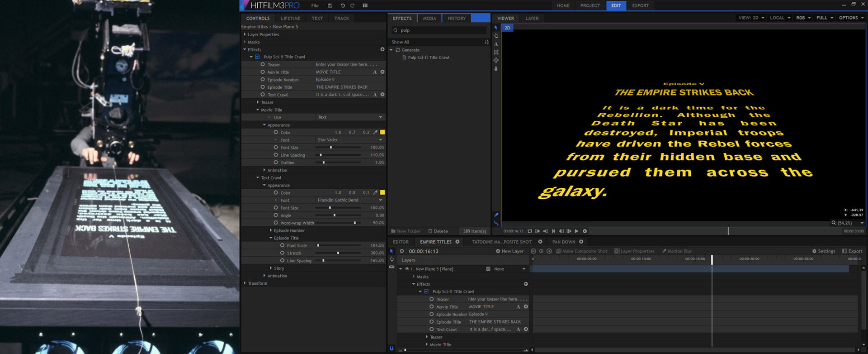The width and height of the screenshot is (868, 354).
Task: Toggle keyframing for Episode Number in Controls
Action: pos(263,79)
